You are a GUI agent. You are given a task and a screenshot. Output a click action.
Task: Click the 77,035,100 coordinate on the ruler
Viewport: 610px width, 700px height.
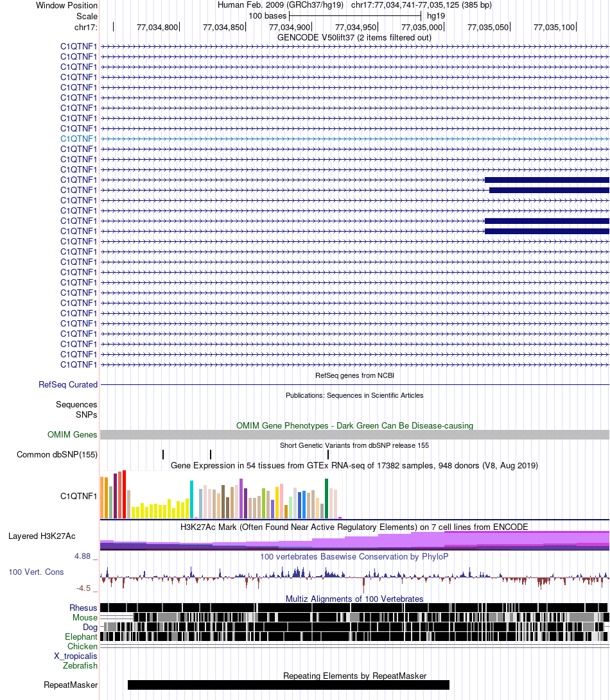click(553, 27)
